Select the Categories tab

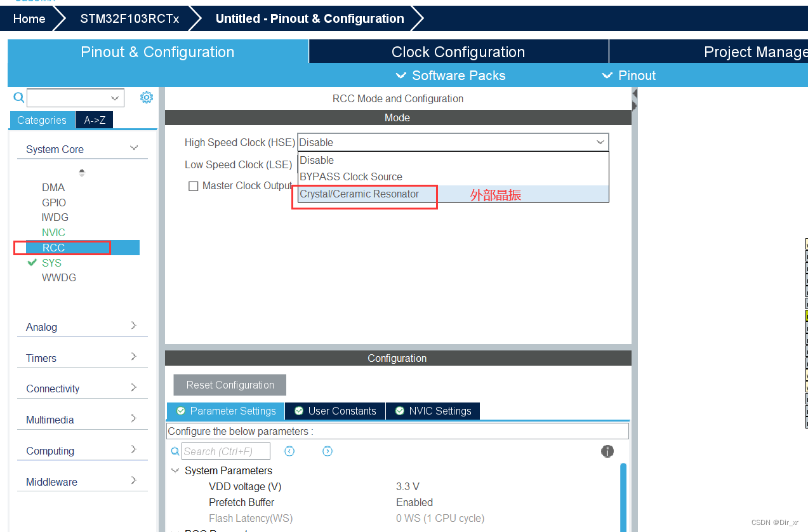pyautogui.click(x=42, y=120)
